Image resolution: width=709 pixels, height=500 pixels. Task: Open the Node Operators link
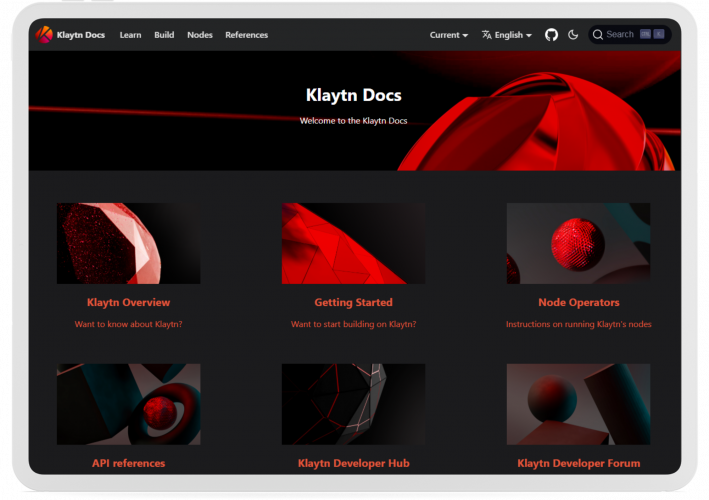[x=579, y=302]
